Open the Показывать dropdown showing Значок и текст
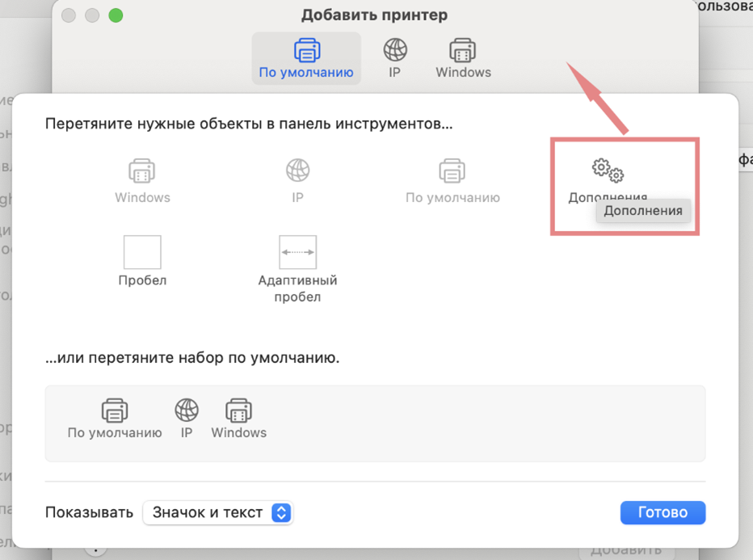This screenshot has width=753, height=560. (x=217, y=512)
